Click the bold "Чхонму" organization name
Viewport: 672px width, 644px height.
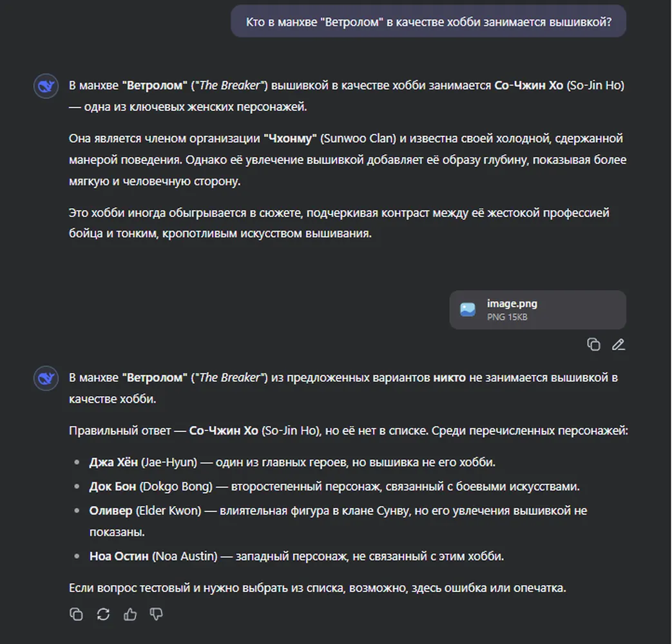(290, 138)
